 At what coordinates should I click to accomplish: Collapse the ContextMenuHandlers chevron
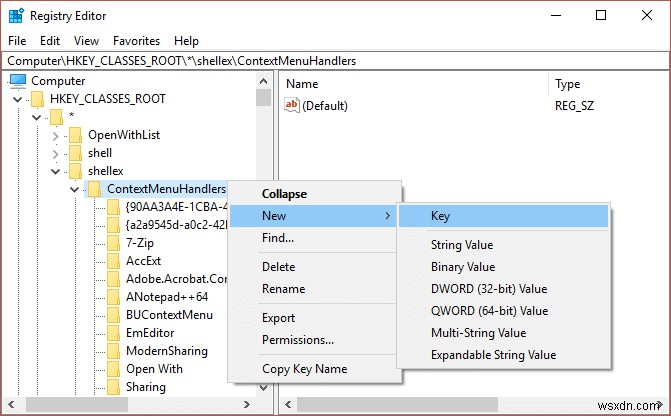[74, 189]
